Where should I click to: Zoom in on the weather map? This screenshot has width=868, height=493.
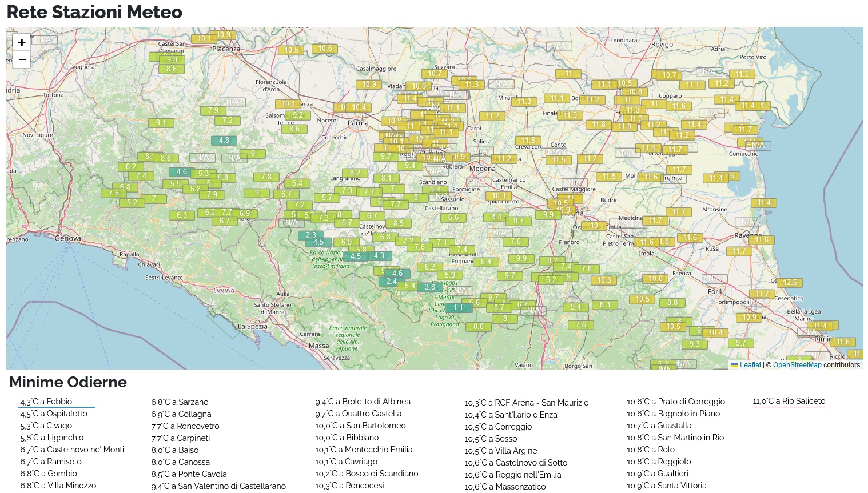[22, 42]
